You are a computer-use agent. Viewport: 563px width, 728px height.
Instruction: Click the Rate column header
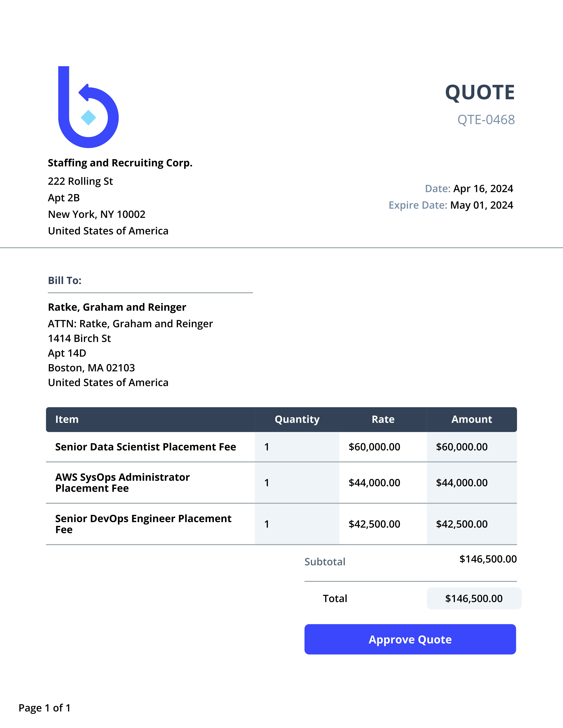pos(383,419)
